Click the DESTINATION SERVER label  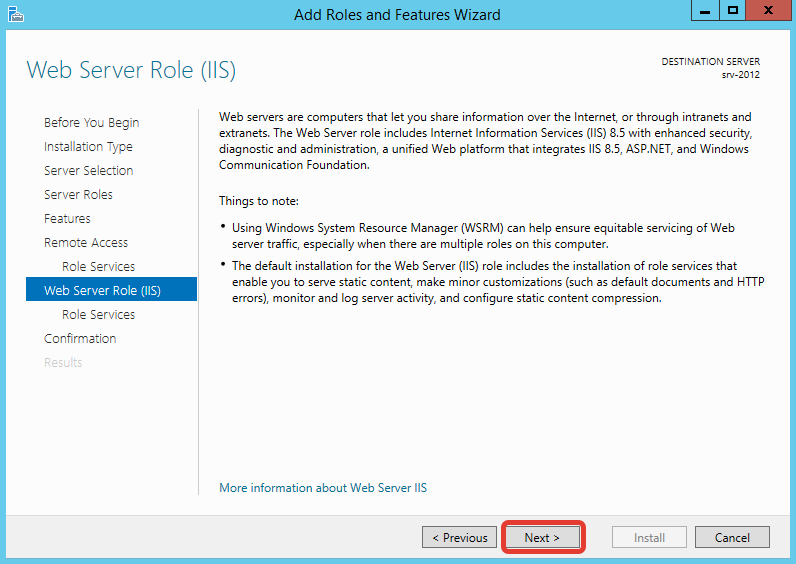(x=711, y=61)
